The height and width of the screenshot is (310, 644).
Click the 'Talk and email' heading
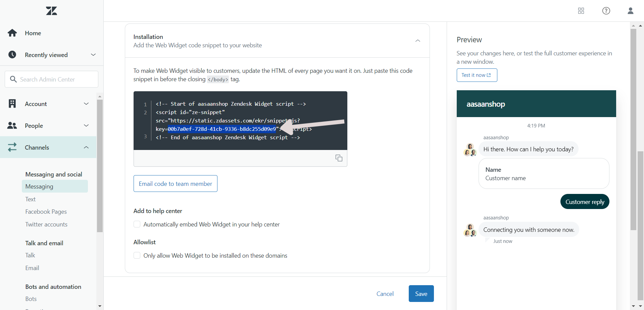(x=44, y=243)
